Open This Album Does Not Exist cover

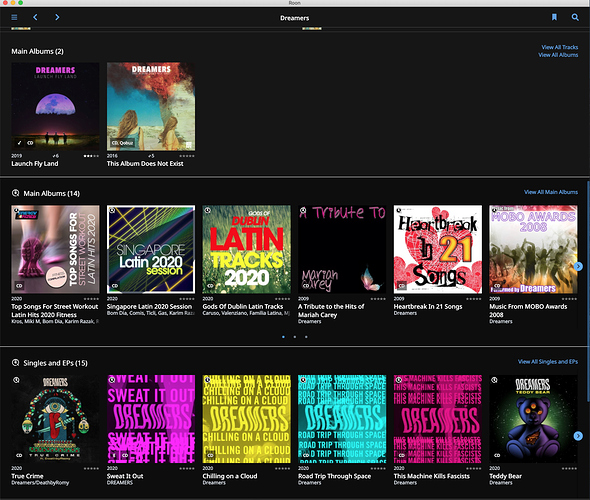tap(151, 106)
